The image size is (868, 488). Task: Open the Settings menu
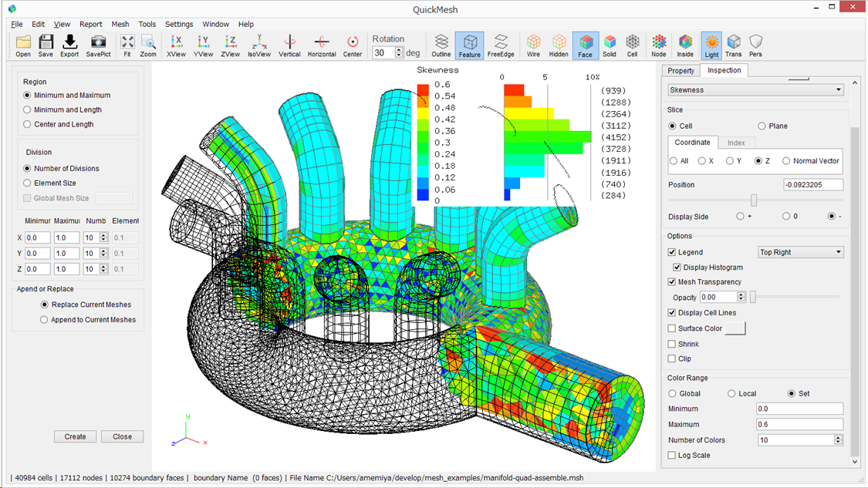(179, 25)
